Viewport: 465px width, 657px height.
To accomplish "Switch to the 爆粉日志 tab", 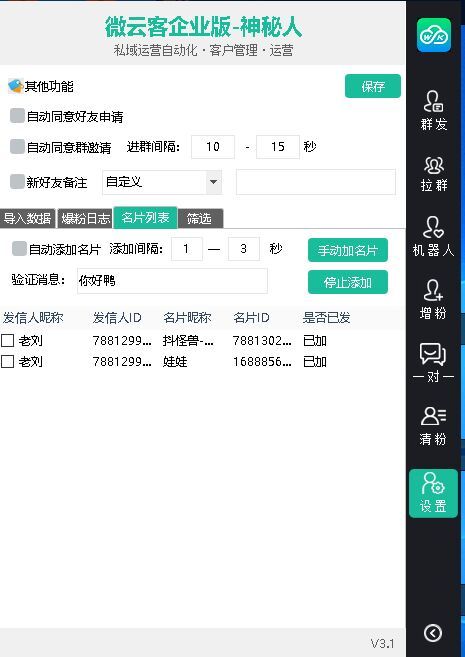I will coord(85,218).
